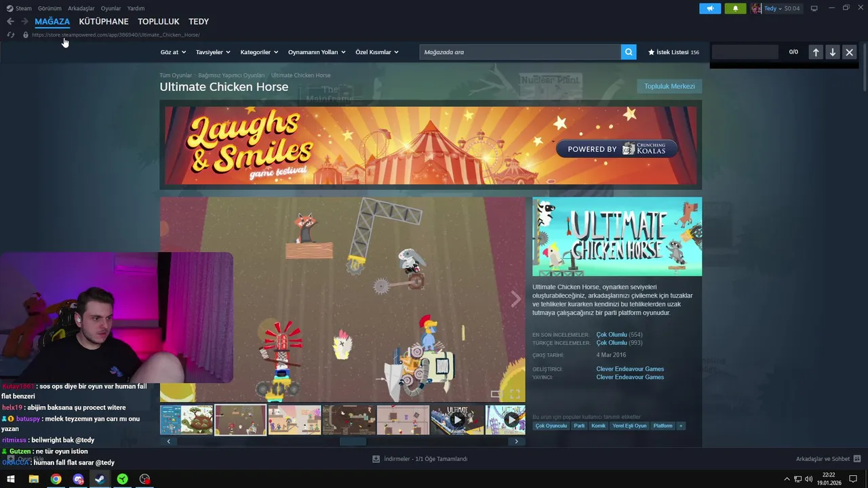
Task: Select the turtle screenshot thumbnail
Action: tap(186, 420)
